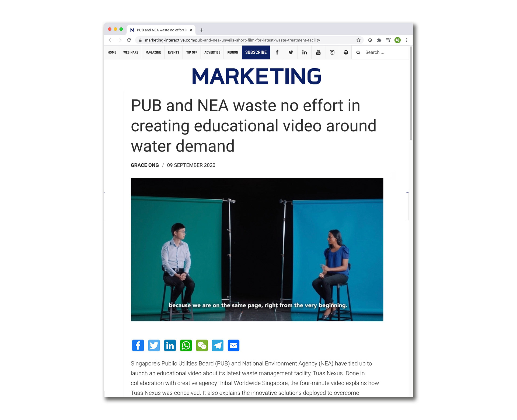
Task: Click the padlock site security icon
Action: 140,40
